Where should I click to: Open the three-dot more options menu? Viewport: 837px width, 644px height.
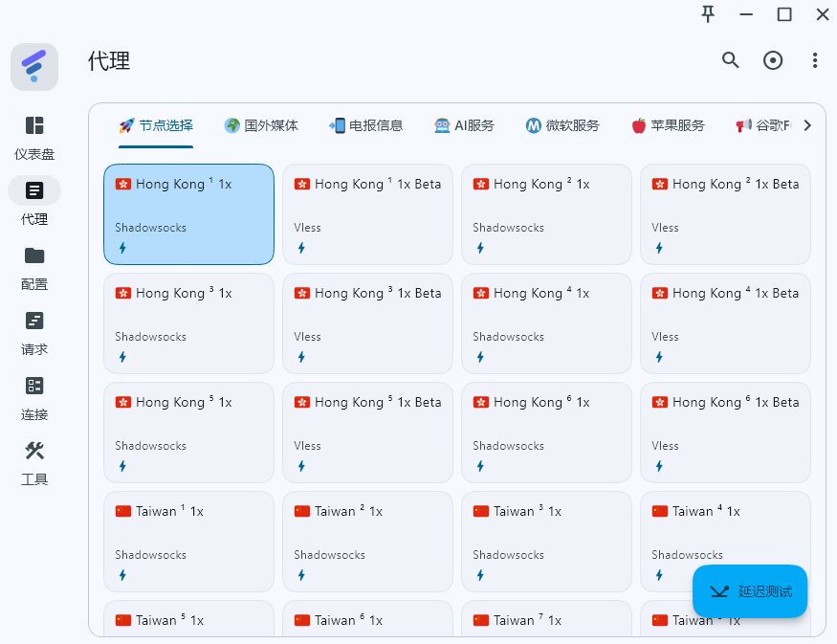pyautogui.click(x=815, y=60)
